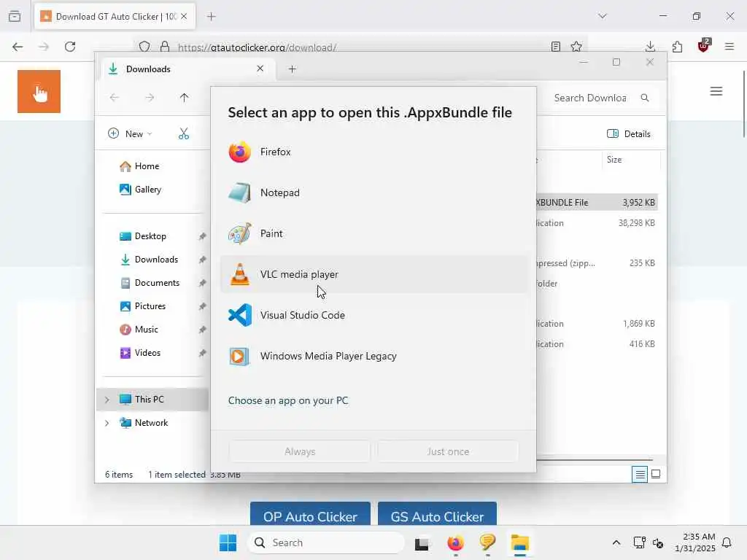Sort by the Size column header
Viewport: 747px width, 560px height.
click(x=630, y=160)
